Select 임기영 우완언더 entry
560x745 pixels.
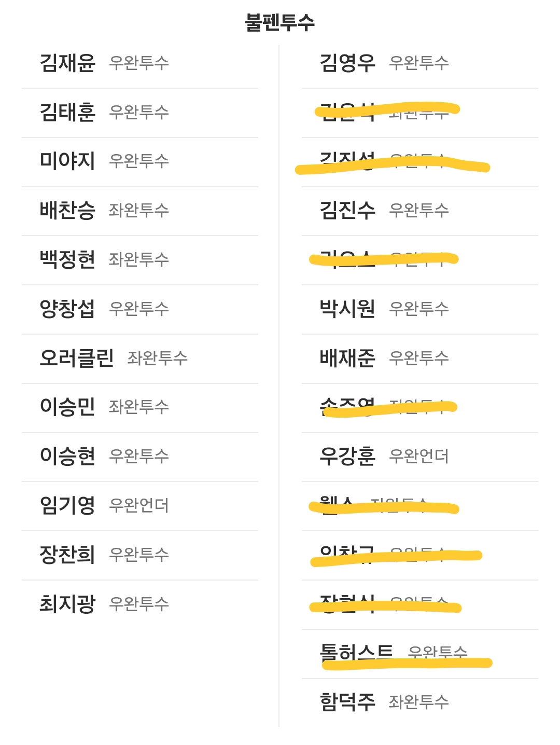click(140, 506)
